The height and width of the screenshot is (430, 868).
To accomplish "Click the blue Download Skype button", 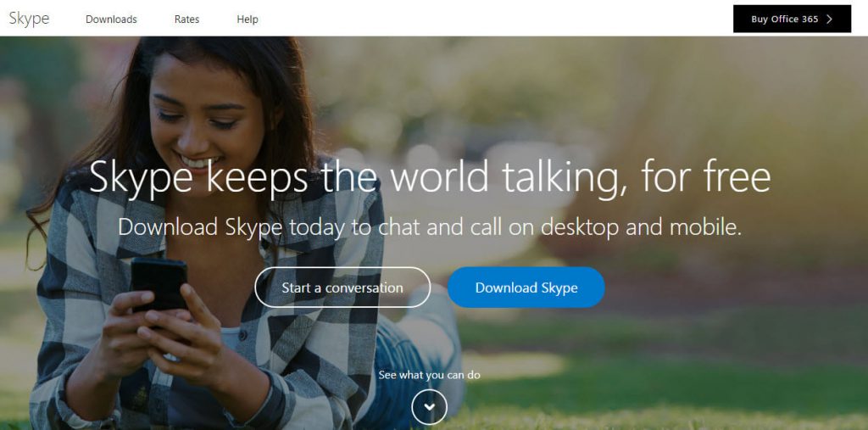I will click(526, 287).
